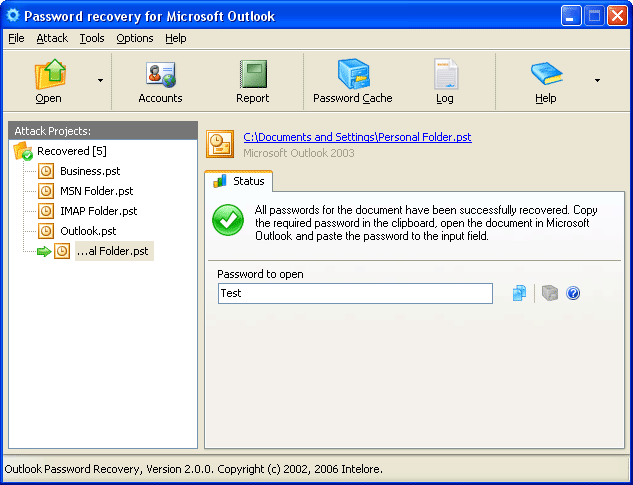This screenshot has height=485, width=633.
Task: Click the blue question mark help icon
Action: tap(573, 293)
